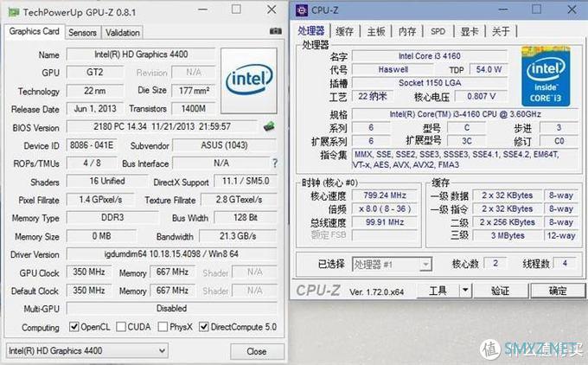This screenshot has height=365, width=588.
Task: Click the Intel Core i3 badge in CPU-Z
Action: click(546, 76)
